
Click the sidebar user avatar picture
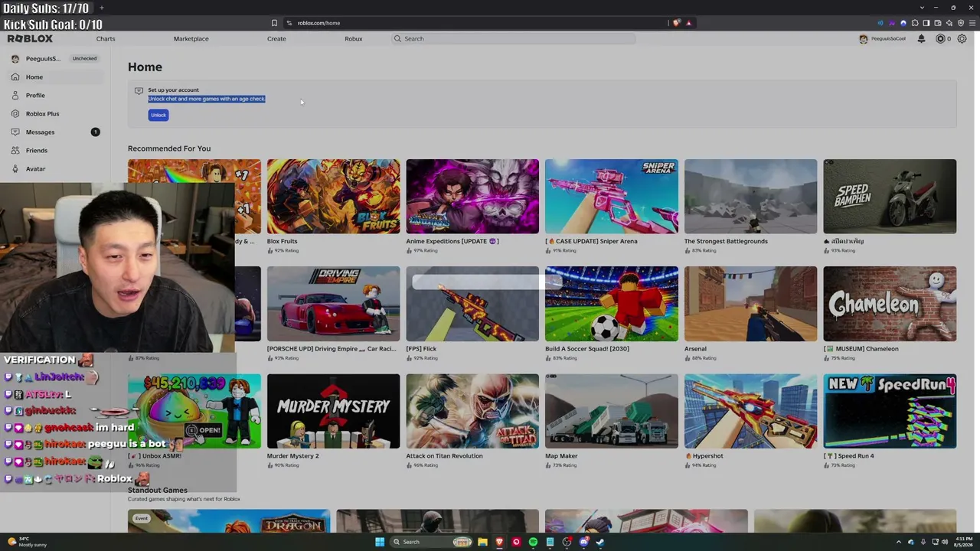click(15, 58)
